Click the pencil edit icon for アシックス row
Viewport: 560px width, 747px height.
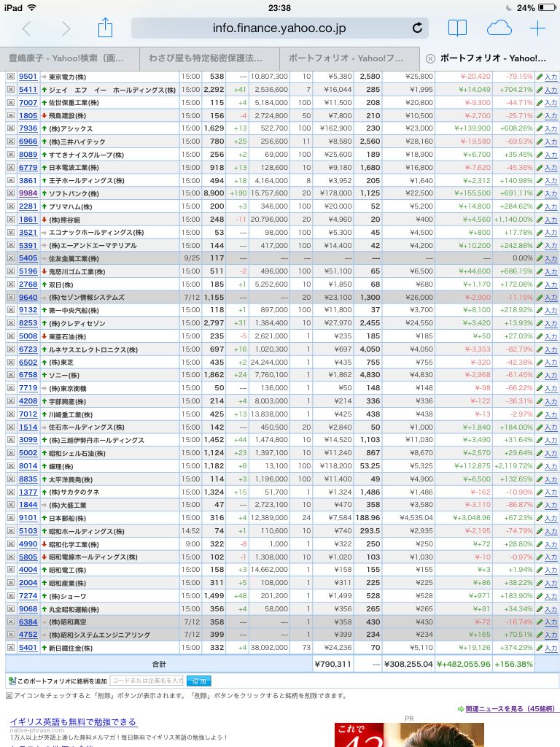point(540,128)
